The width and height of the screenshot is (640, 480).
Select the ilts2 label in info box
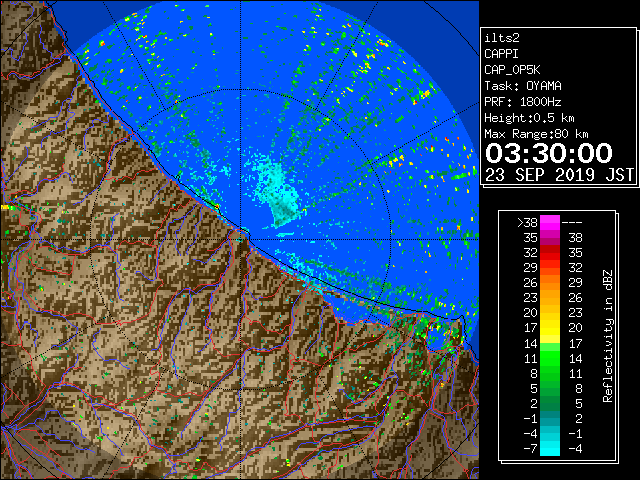[502, 38]
